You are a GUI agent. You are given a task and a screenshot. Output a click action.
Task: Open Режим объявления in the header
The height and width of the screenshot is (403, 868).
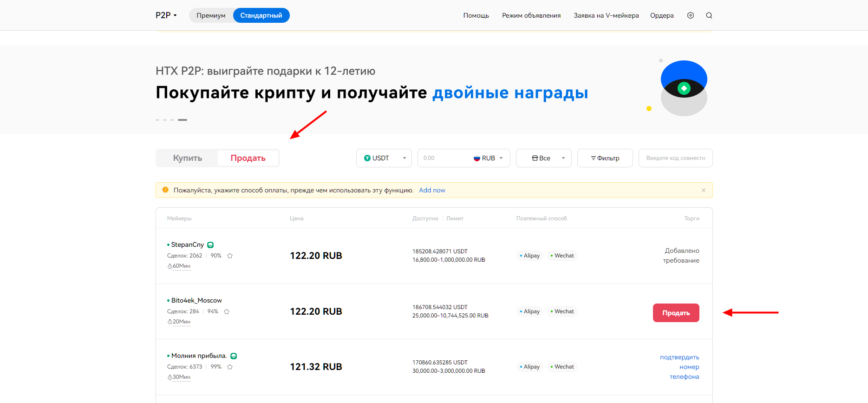tap(531, 15)
